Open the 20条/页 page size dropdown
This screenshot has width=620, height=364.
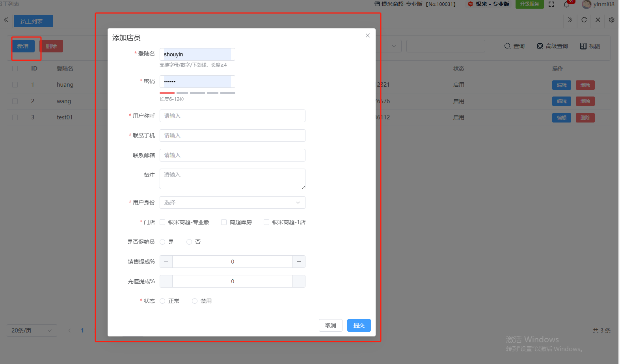click(32, 331)
